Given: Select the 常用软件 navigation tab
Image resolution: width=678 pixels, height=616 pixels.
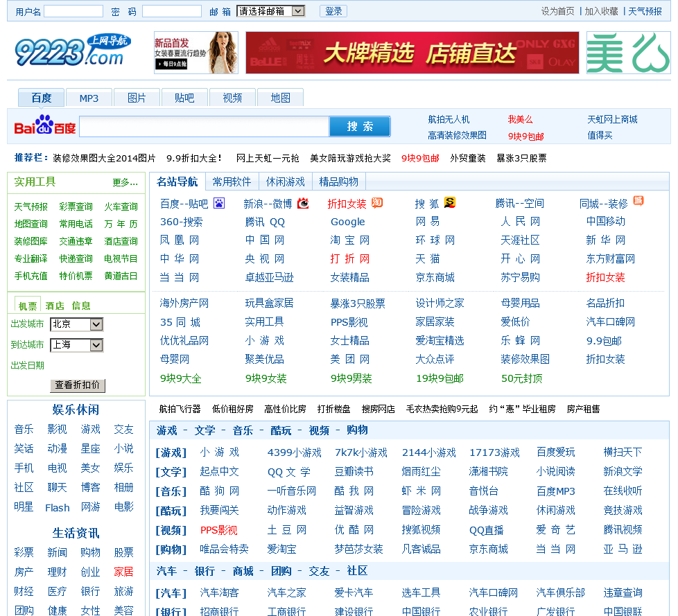Looking at the screenshot, I should point(232,182).
